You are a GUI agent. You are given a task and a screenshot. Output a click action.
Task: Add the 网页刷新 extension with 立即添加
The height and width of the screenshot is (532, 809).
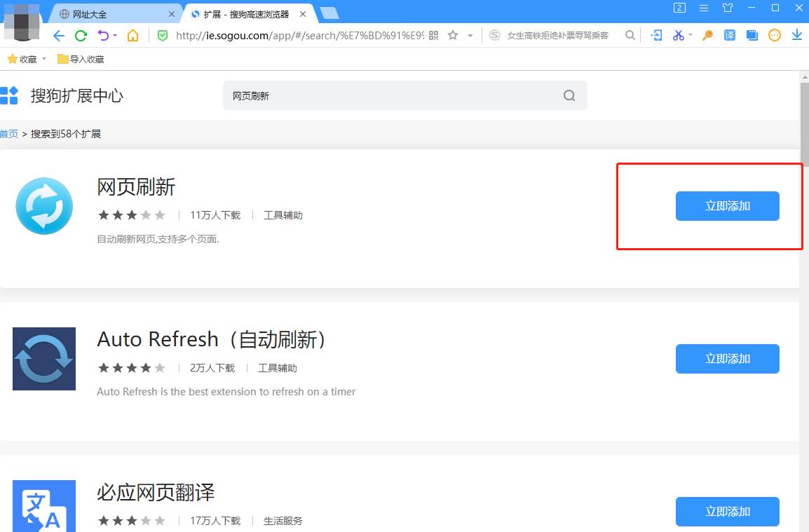click(728, 206)
